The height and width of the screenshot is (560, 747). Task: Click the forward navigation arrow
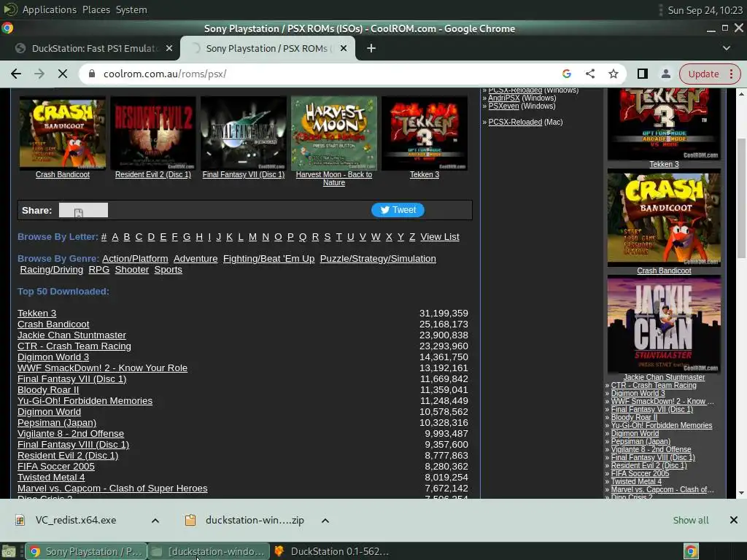pyautogui.click(x=39, y=74)
